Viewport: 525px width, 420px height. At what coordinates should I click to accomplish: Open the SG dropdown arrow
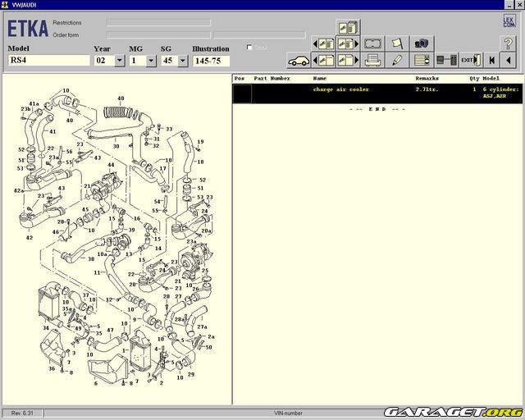coord(181,61)
